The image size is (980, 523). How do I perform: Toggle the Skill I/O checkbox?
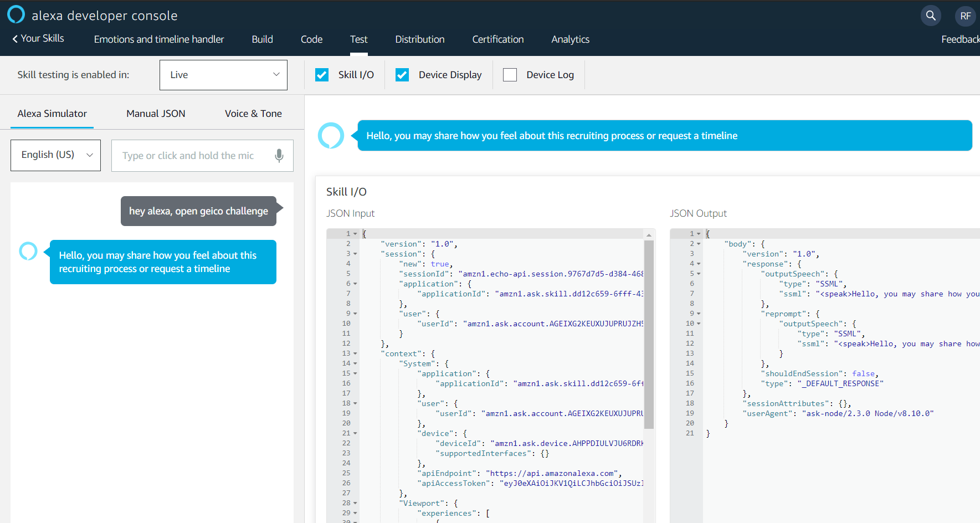pos(322,75)
